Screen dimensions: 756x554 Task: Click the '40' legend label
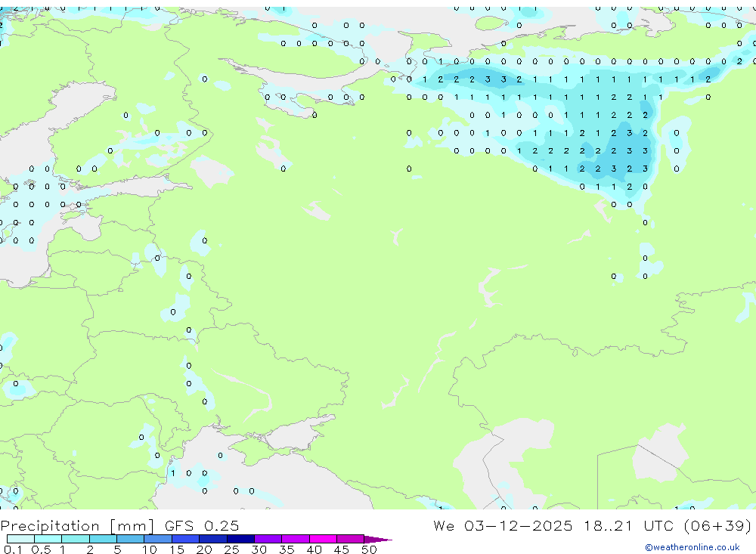[x=314, y=549]
